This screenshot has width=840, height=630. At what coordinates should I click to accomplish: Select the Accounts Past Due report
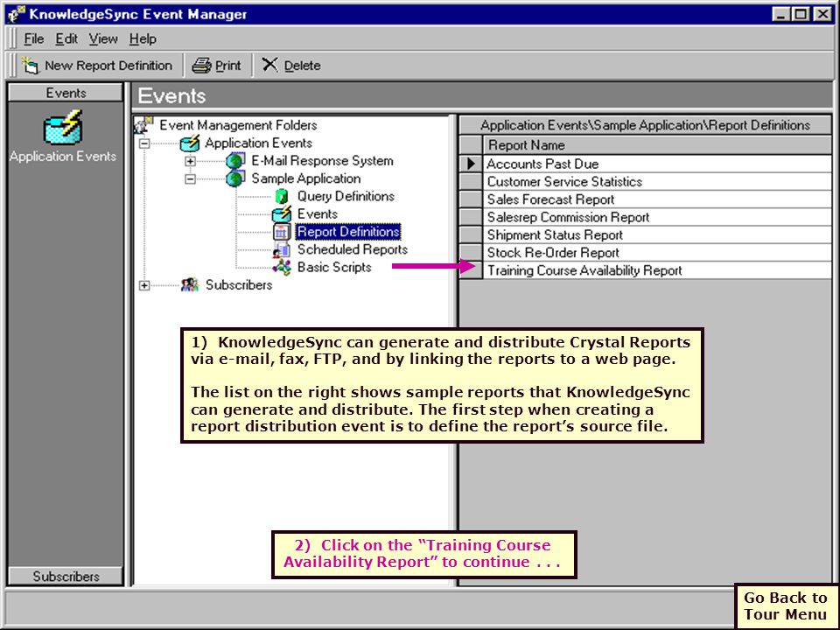(657, 164)
